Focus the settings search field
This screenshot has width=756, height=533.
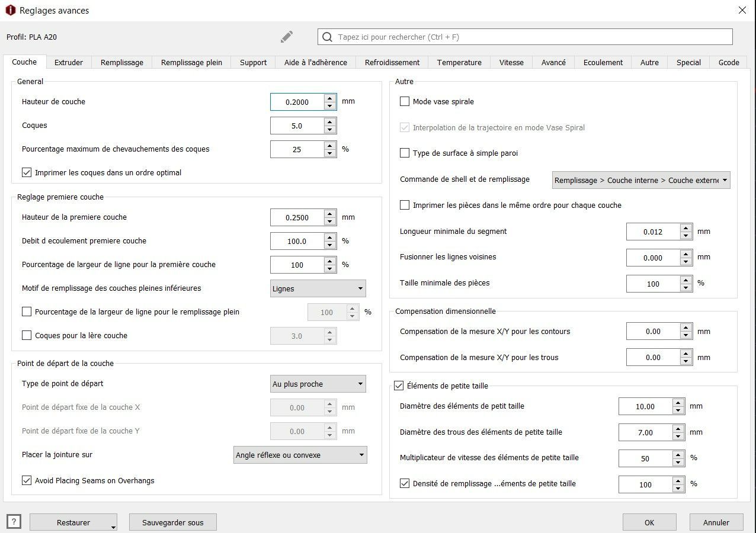click(525, 37)
